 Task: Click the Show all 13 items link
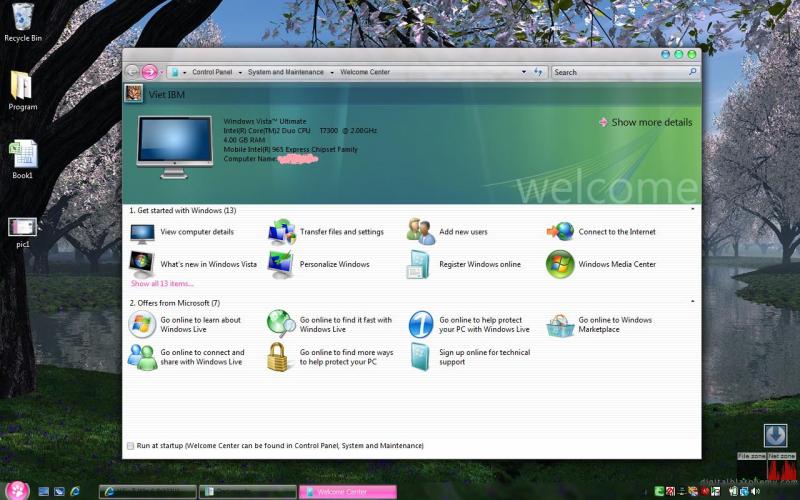[x=162, y=284]
